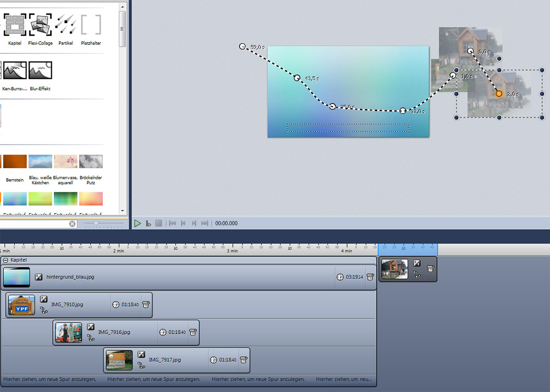Select the Bernstein background swatch
The width and height of the screenshot is (550, 392).
point(14,162)
